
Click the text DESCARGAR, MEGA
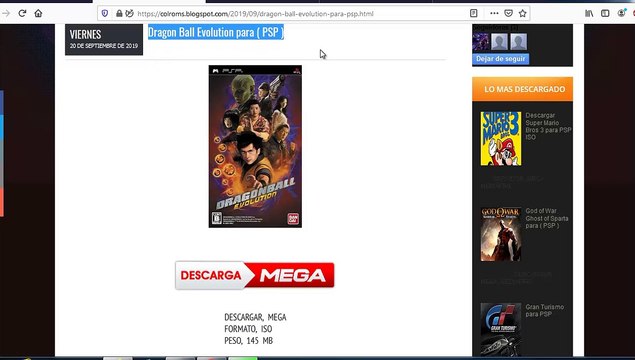coord(255,317)
